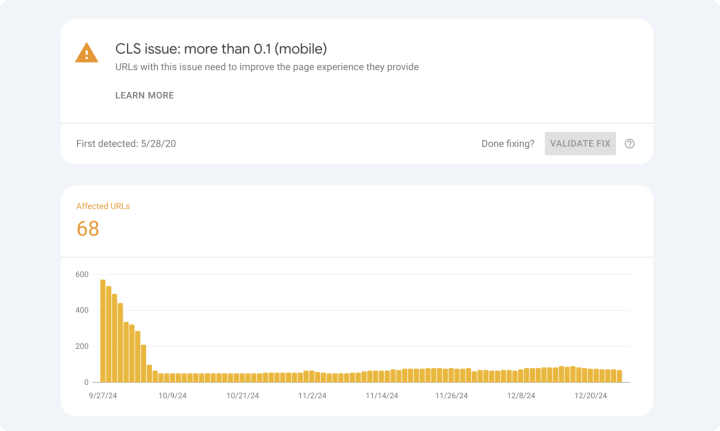
Task: Click the First detected: 5/28/20 text
Action: (126, 144)
